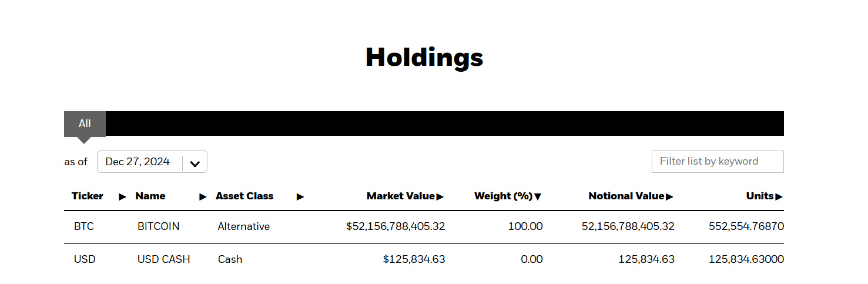Click the sort arrow beside Notional Value
The image size is (868, 284).
coord(669,197)
